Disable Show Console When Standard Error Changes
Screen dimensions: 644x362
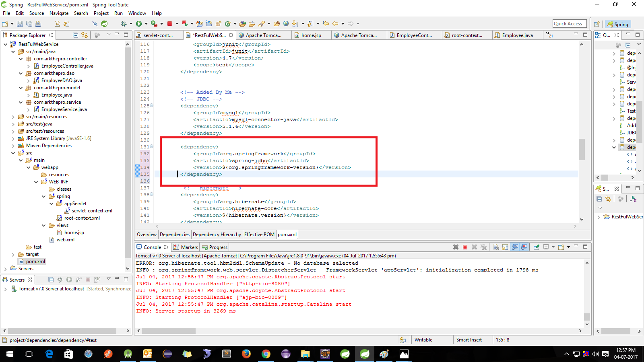(x=524, y=247)
